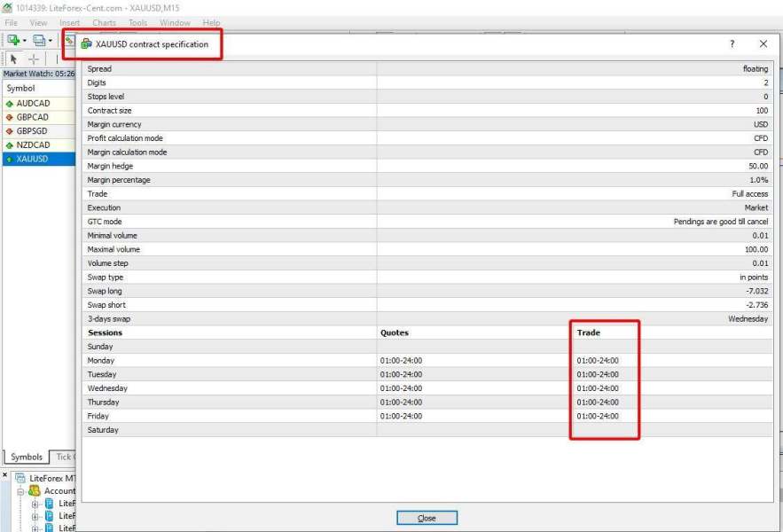
Task: Click the GBPCAD red arrow icon
Action: point(10,117)
